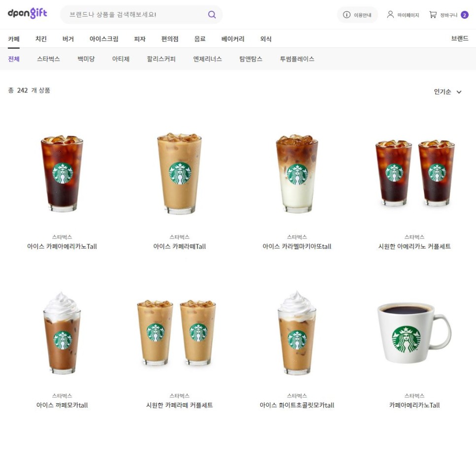Select the 음료 category tab
This screenshot has height=455, width=476.
(x=200, y=39)
